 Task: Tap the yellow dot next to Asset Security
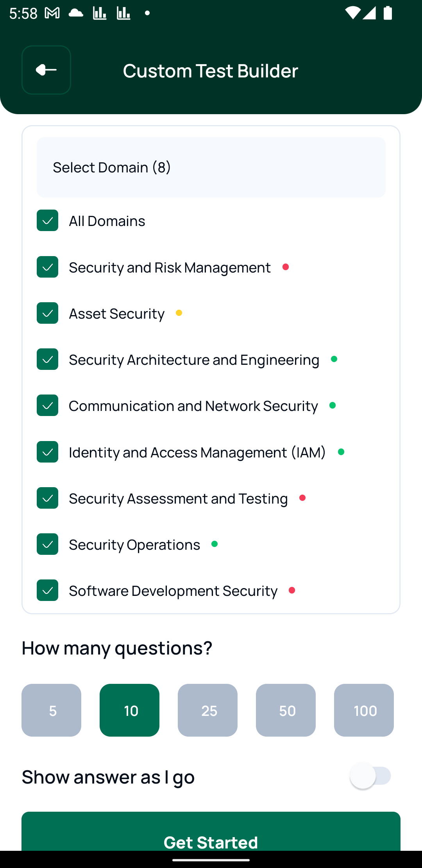tap(179, 313)
